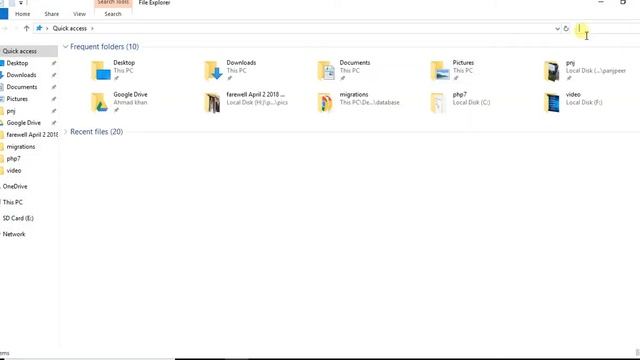Open the video folder icon in Frequent folders
640x360 pixels.
pos(552,102)
